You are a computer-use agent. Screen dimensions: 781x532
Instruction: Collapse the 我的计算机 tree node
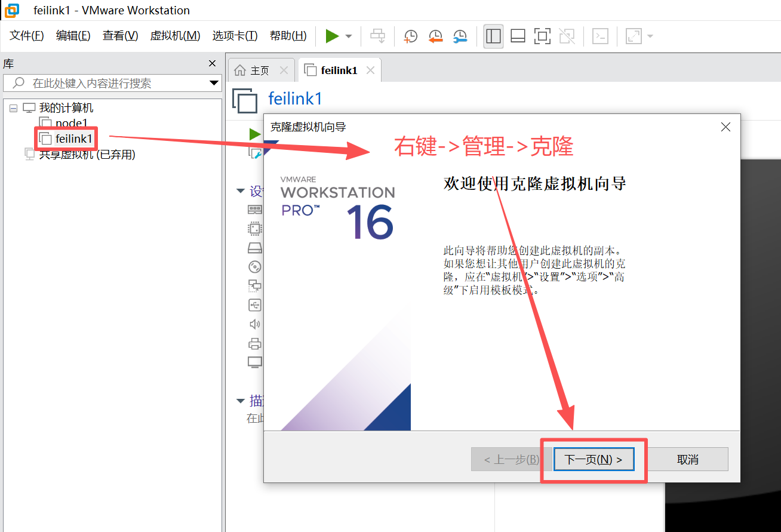13,108
